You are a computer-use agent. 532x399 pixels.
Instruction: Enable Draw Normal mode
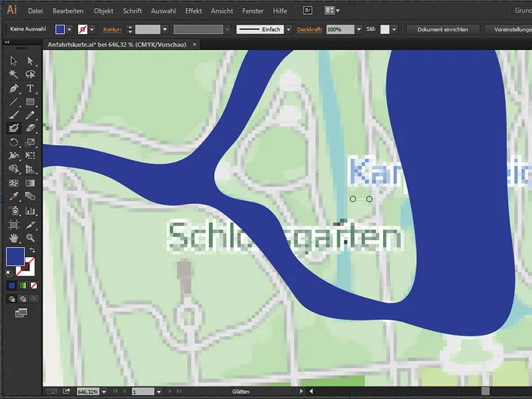click(12, 299)
